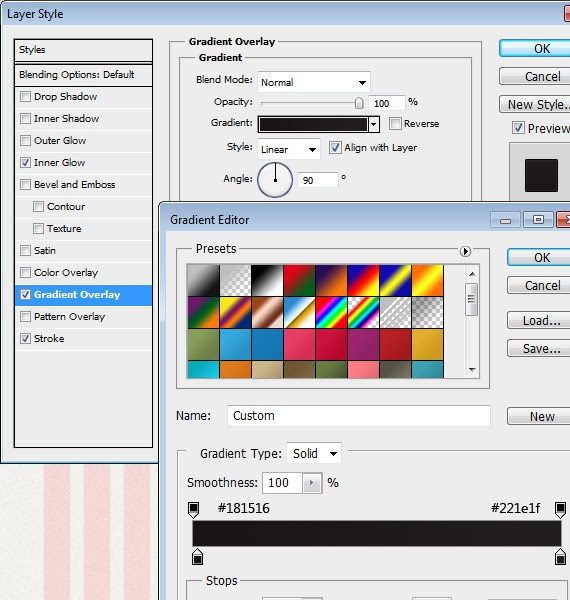Open the gradient picker dropdown arrow
This screenshot has width=570, height=600.
[374, 124]
